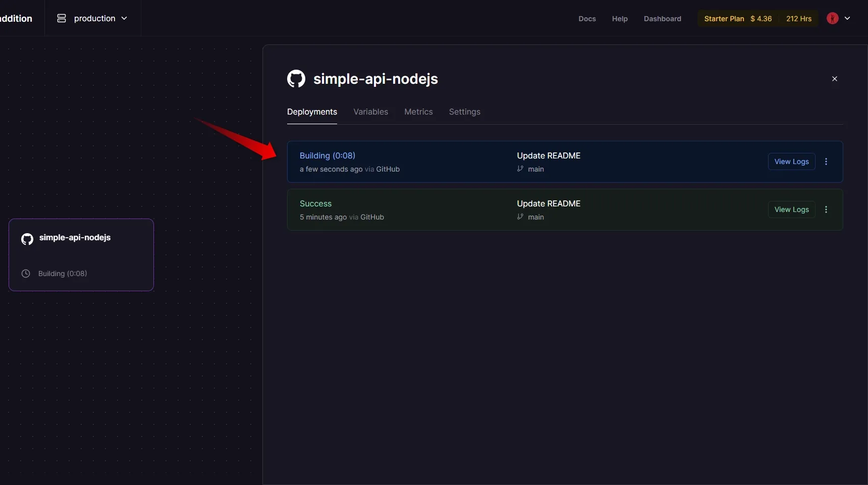Click the project name at the top left
This screenshot has width=868, height=485.
[x=16, y=19]
